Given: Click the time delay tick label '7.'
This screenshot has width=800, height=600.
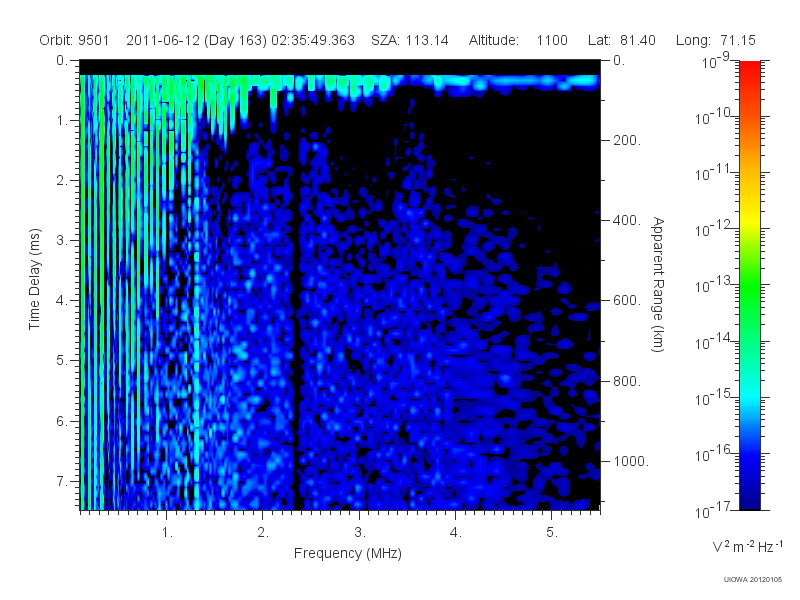Looking at the screenshot, I should 62,481.
